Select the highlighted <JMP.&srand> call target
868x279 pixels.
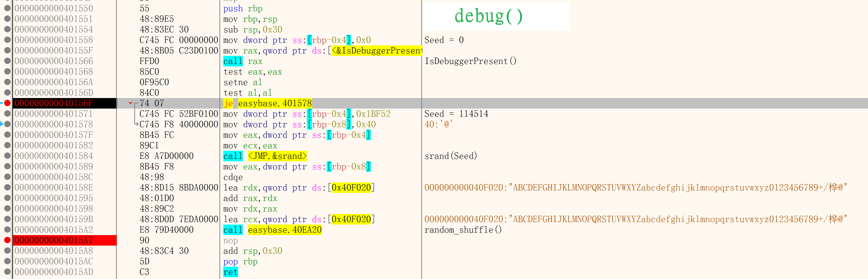[x=277, y=156]
